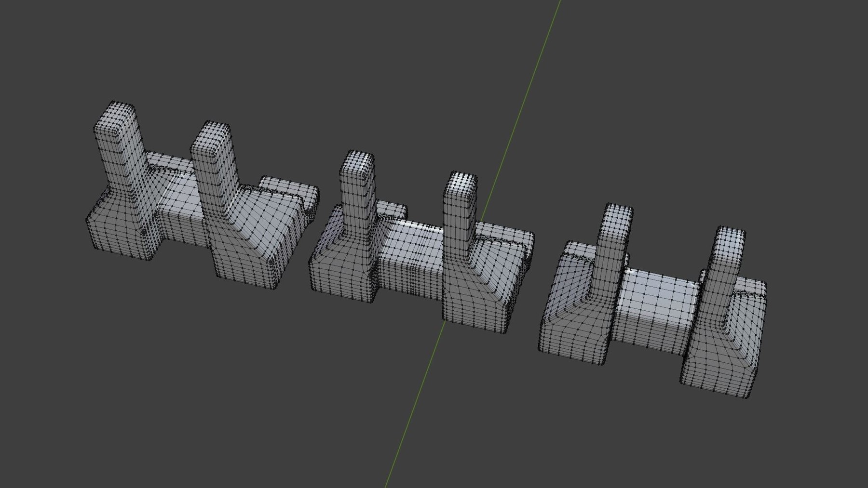Select the rightmost mesh object in the viewport
Screen dimensions: 868x488
click(x=652, y=301)
